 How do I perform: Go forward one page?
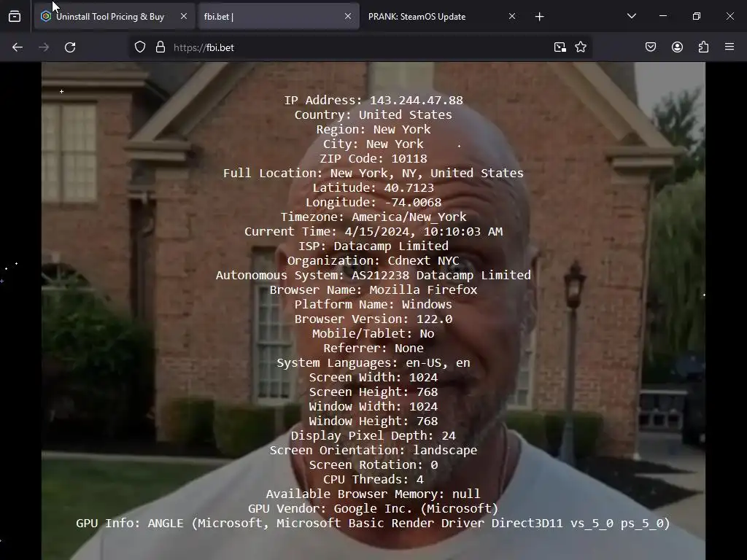pyautogui.click(x=44, y=47)
